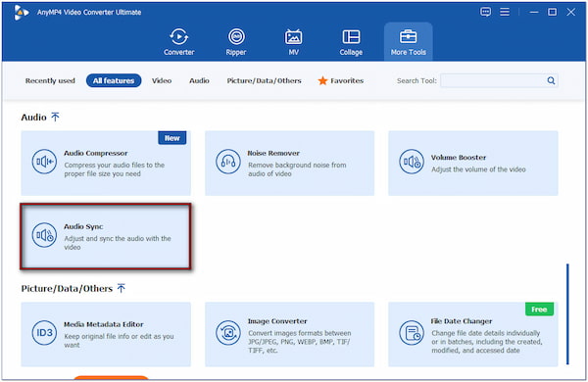Click the 'Remove background noise' description
The image size is (588, 382).
pos(297,169)
